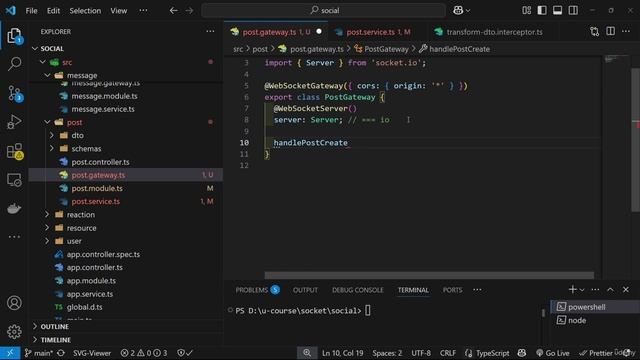
Task: Open the Docker view
Action: (x=14, y=209)
